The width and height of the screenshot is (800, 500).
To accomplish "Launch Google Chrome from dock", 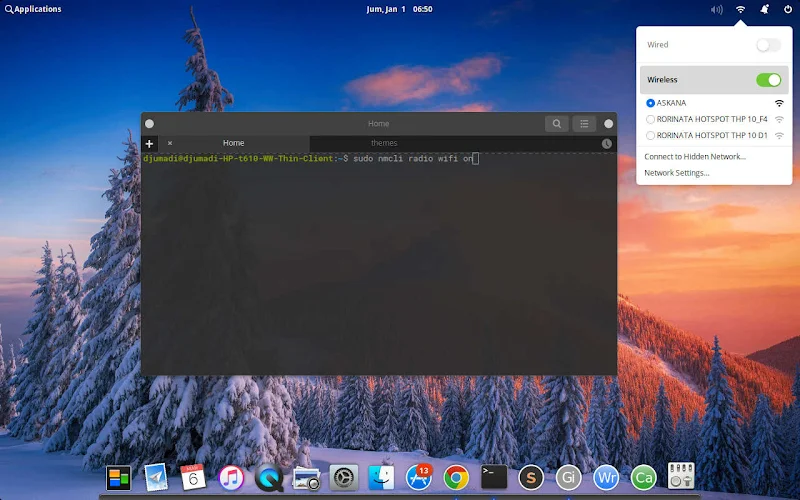I will (x=456, y=478).
